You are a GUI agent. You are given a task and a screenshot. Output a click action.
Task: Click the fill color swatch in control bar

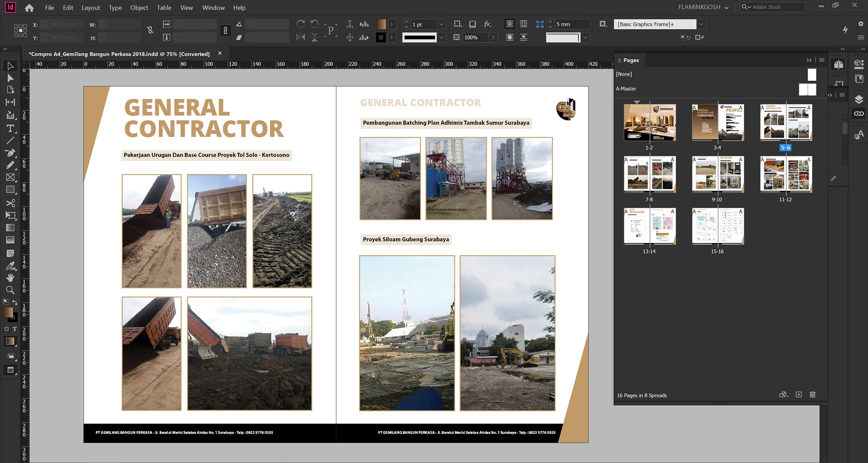(381, 24)
